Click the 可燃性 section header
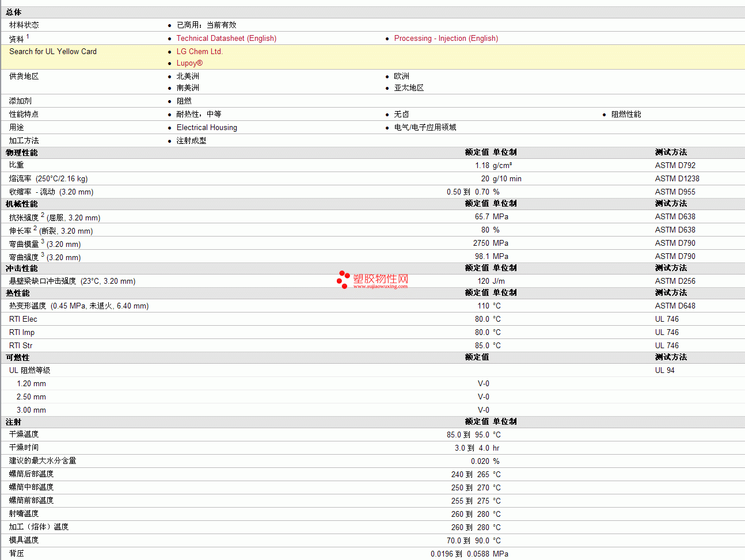 18,358
